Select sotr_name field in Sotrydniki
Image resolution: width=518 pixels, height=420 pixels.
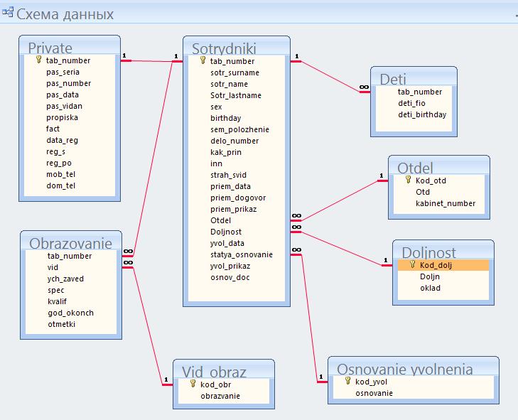pos(230,84)
